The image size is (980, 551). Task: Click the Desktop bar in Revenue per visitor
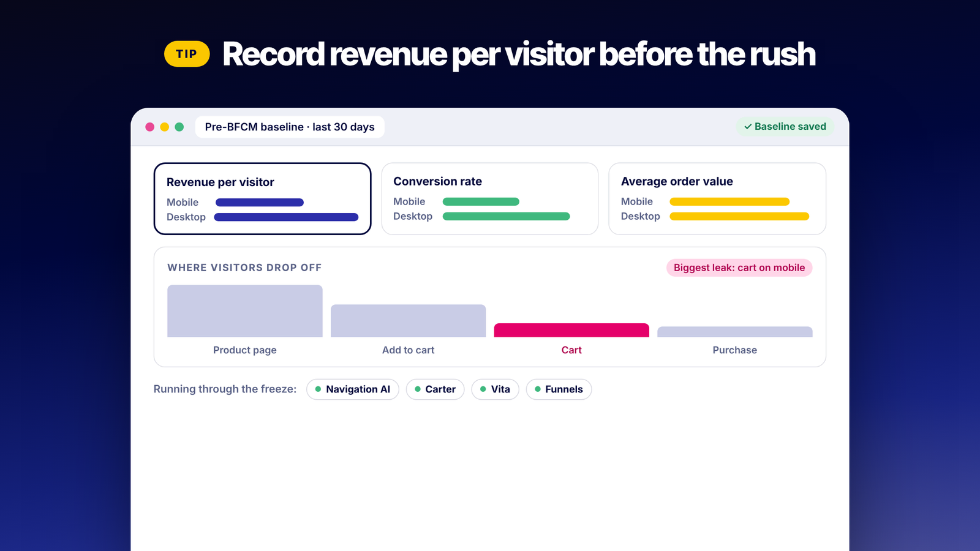tap(286, 217)
